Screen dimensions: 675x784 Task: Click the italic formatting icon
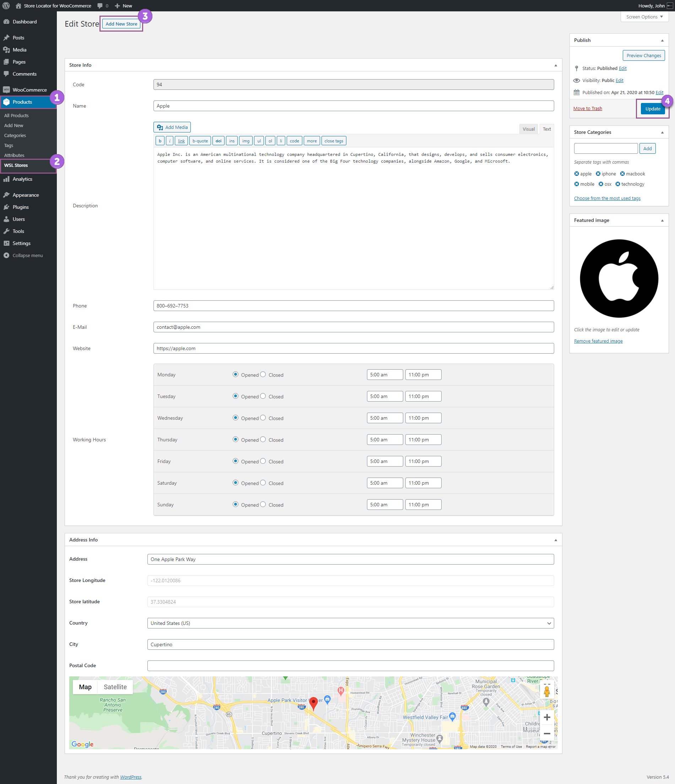[169, 140]
